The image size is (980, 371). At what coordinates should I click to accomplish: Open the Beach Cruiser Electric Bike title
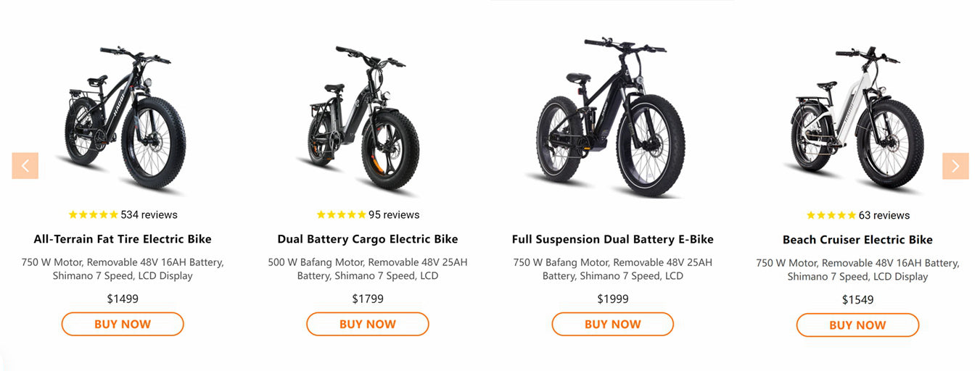(857, 240)
